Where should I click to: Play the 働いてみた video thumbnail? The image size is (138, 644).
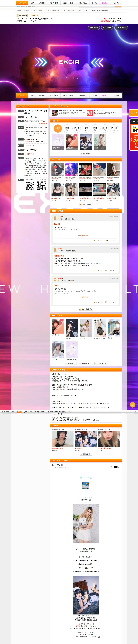point(86,439)
